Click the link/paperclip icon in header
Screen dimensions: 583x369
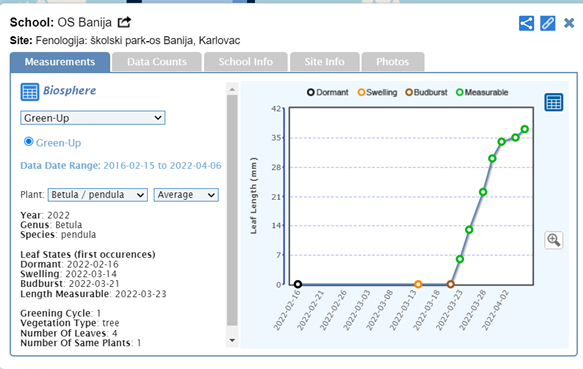point(547,23)
